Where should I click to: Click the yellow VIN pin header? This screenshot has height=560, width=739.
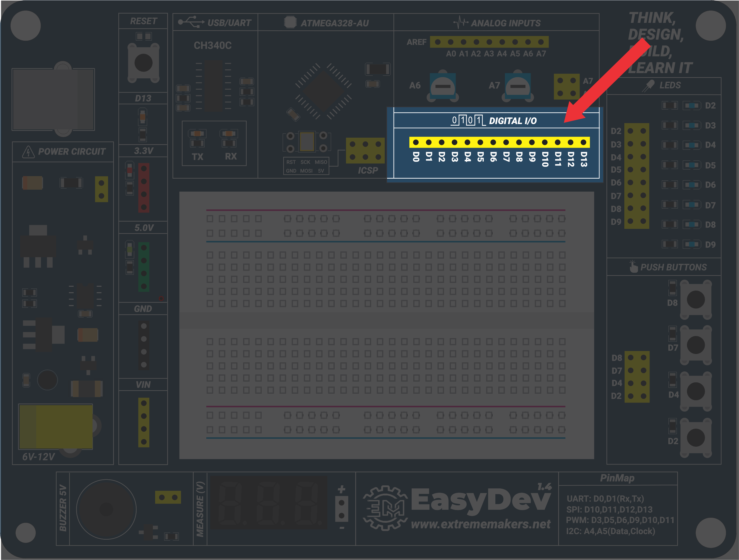144,422
